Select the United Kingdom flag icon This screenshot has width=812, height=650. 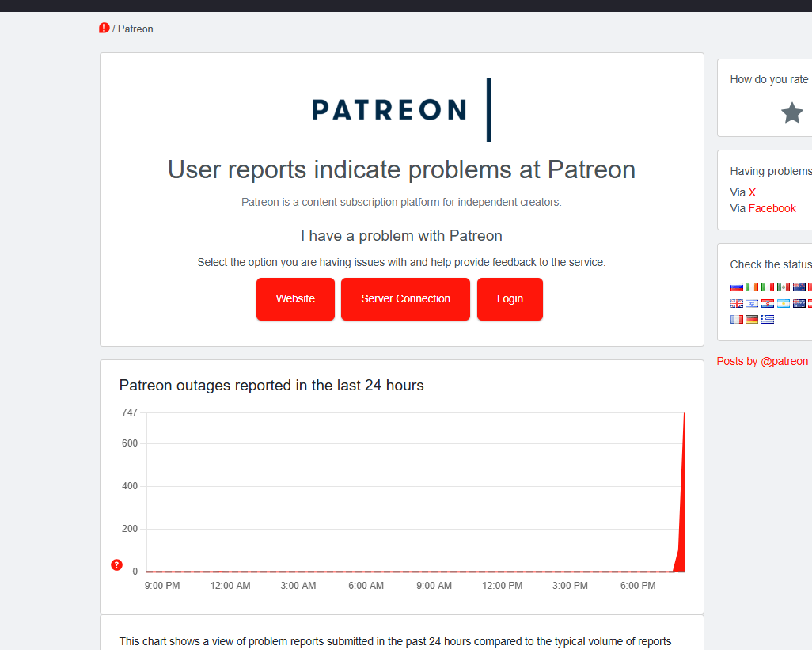click(x=736, y=303)
